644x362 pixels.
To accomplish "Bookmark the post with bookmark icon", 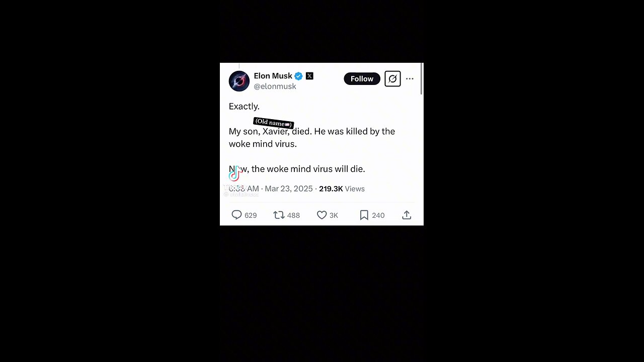I will 364,215.
